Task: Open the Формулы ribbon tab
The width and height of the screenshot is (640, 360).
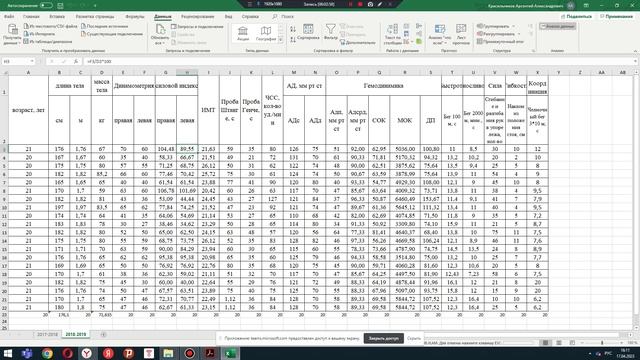Action: tap(135, 16)
